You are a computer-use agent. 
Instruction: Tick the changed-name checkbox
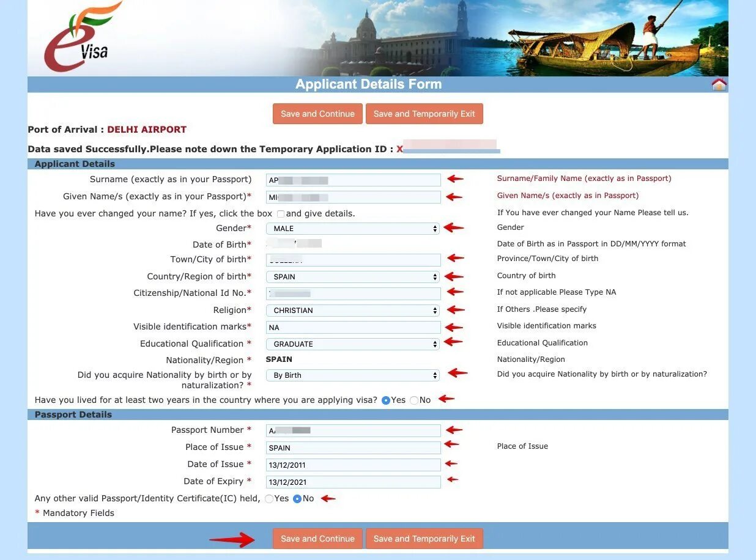pos(281,214)
